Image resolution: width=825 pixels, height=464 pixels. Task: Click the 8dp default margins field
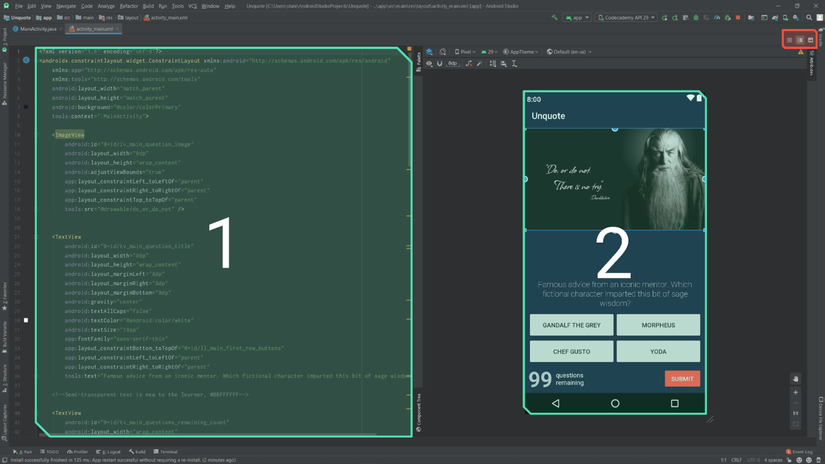pyautogui.click(x=452, y=64)
